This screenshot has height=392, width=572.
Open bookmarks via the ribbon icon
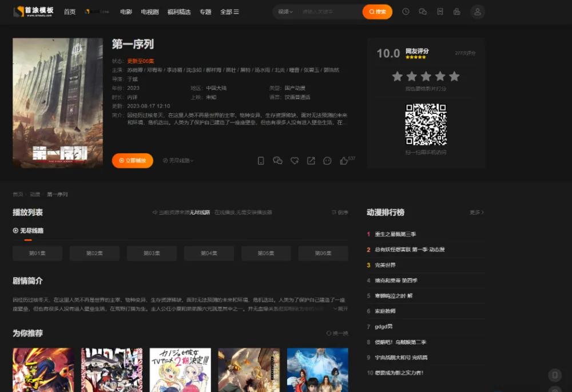(x=440, y=11)
